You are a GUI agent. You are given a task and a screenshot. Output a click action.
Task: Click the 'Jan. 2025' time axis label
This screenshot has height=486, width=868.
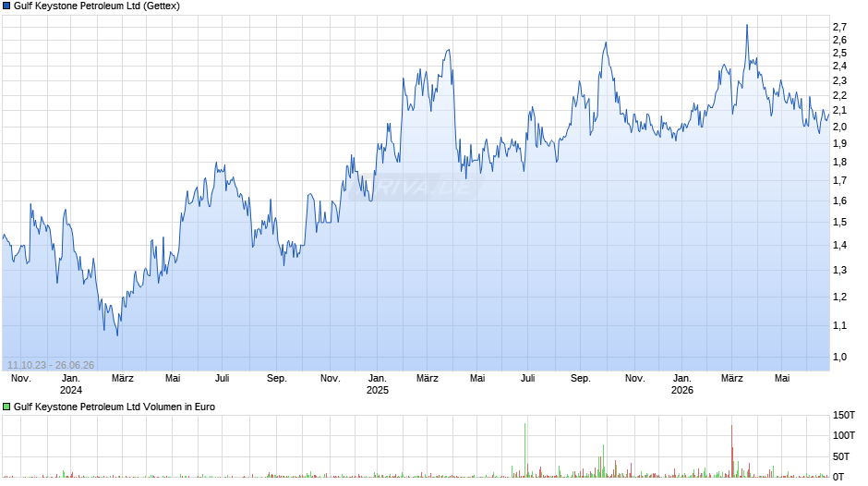click(x=378, y=384)
